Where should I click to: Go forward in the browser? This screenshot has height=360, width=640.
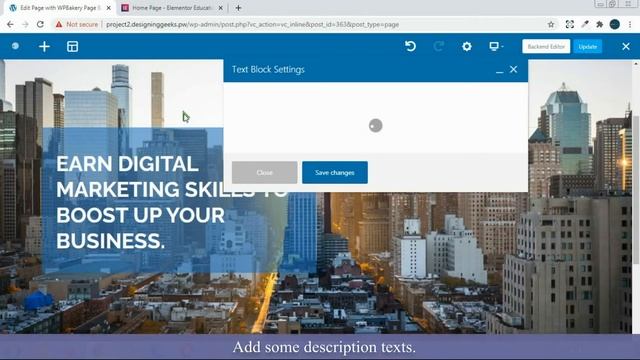25,24
